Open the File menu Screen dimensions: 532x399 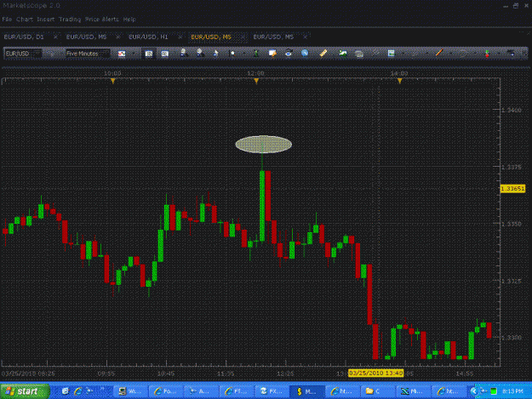[7, 20]
